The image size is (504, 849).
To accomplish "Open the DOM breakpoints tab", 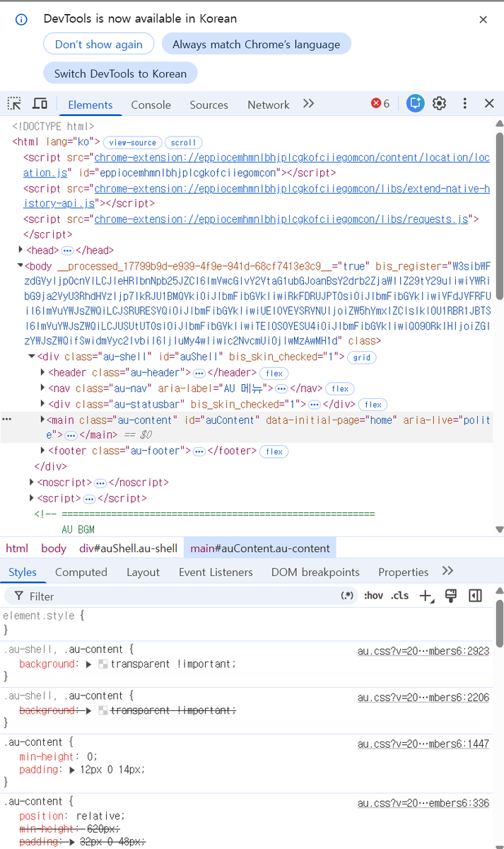I will (x=315, y=572).
